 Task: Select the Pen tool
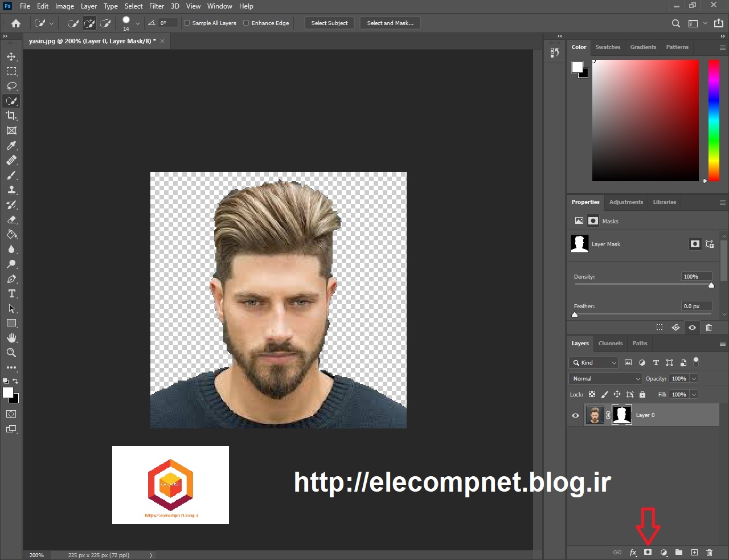coord(11,279)
